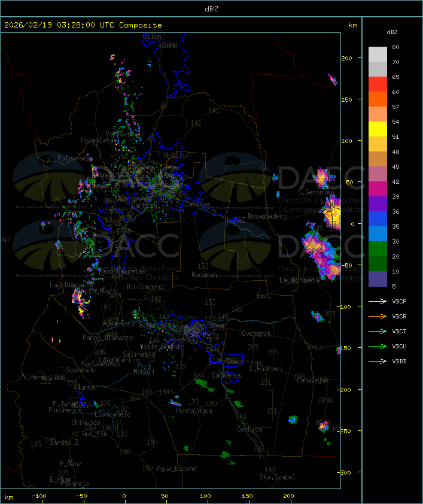Click the 200 tick on the horizontal axis
This screenshot has height=504, width=423.
[288, 496]
